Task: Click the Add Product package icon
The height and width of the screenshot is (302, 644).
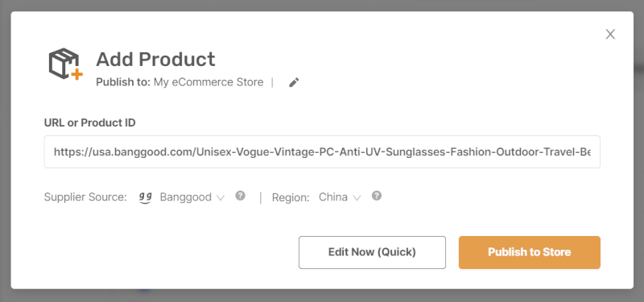Action: 66,64
